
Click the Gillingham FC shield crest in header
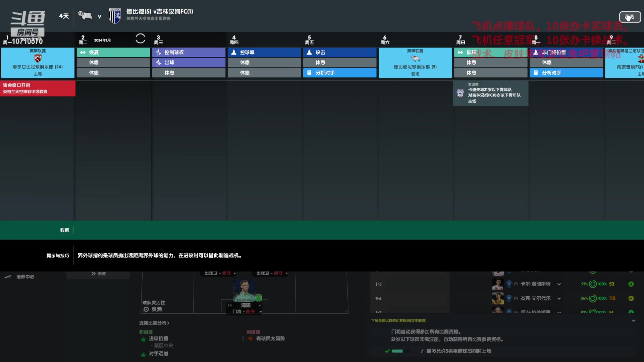(x=115, y=16)
